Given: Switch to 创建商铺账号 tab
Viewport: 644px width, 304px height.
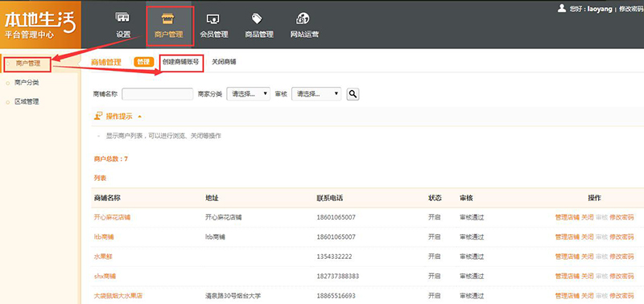Looking at the screenshot, I should pos(180,63).
